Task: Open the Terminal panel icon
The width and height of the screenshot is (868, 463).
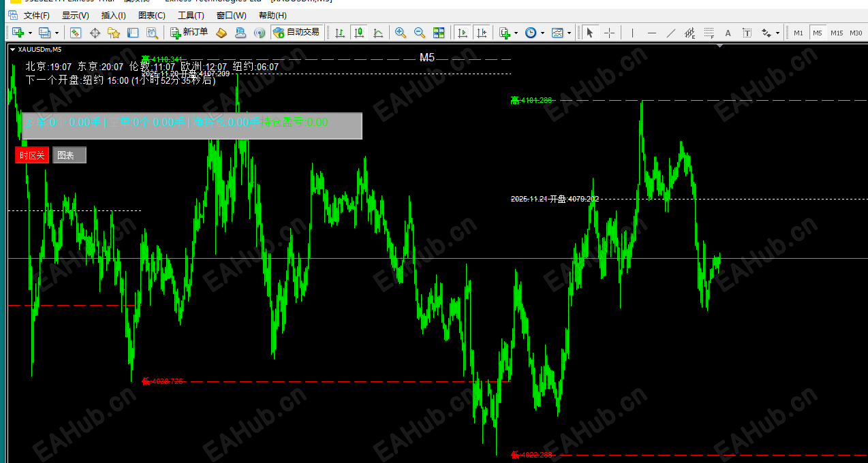Action: point(133,32)
